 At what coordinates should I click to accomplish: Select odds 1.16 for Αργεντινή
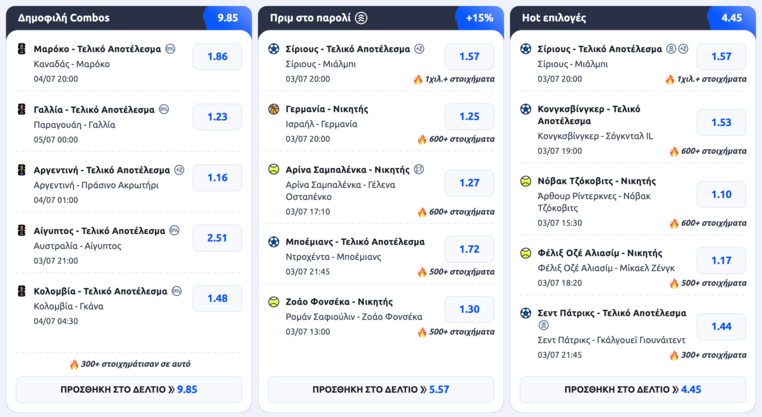[217, 177]
